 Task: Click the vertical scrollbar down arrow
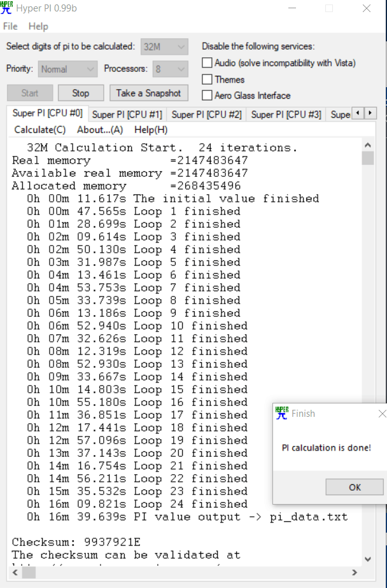click(367, 559)
